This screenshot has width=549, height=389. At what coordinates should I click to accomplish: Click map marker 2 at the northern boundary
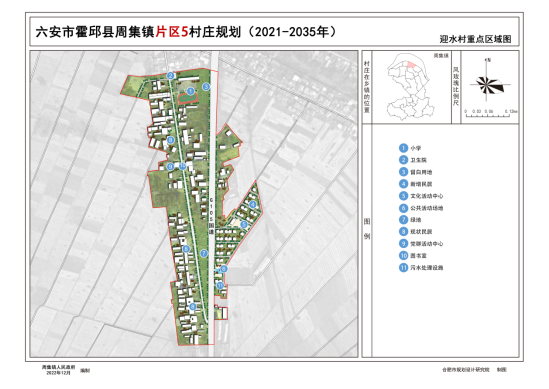point(171,75)
